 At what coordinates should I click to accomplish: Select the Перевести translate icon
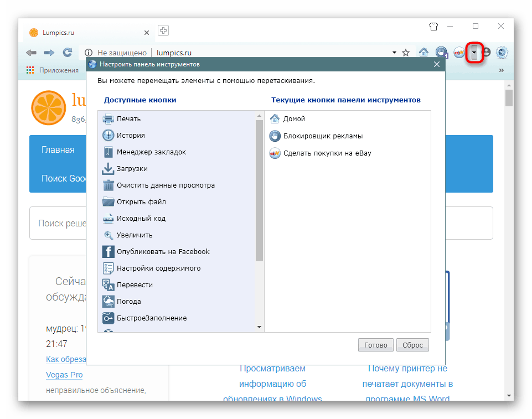click(109, 284)
